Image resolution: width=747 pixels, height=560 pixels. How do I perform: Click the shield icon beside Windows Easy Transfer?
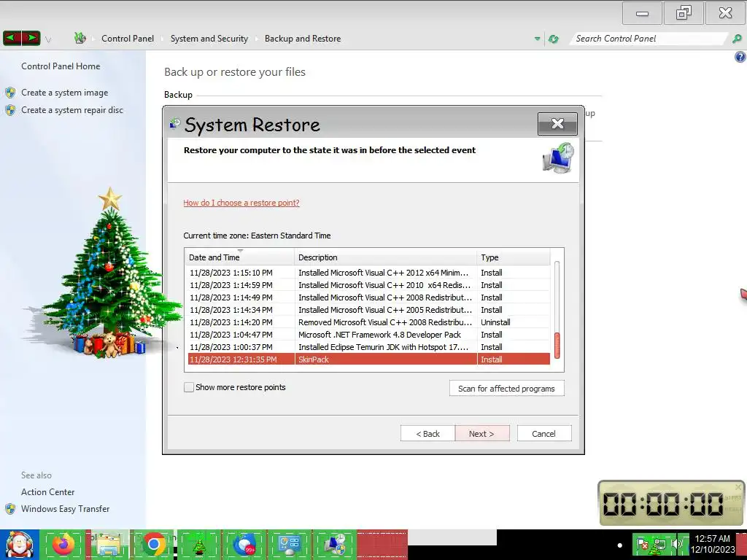click(x=10, y=508)
